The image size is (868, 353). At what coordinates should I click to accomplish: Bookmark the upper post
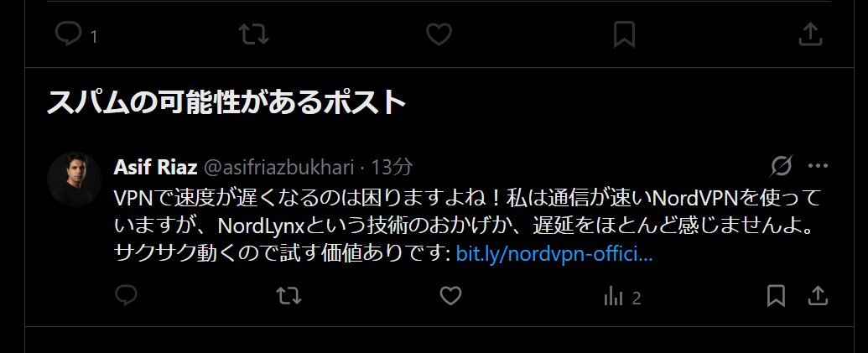[624, 35]
